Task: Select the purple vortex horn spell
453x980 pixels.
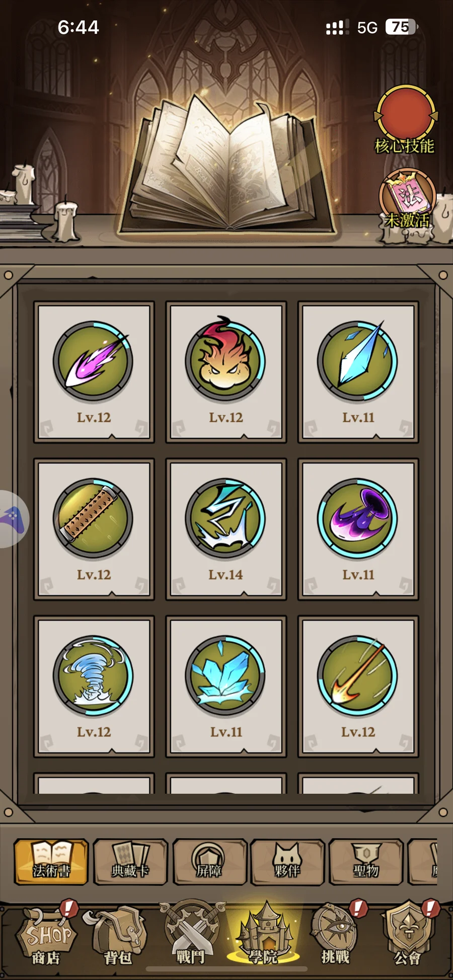Action: point(358,530)
